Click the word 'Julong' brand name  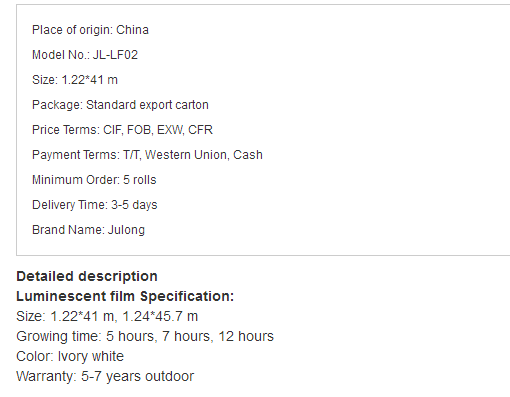[126, 230]
